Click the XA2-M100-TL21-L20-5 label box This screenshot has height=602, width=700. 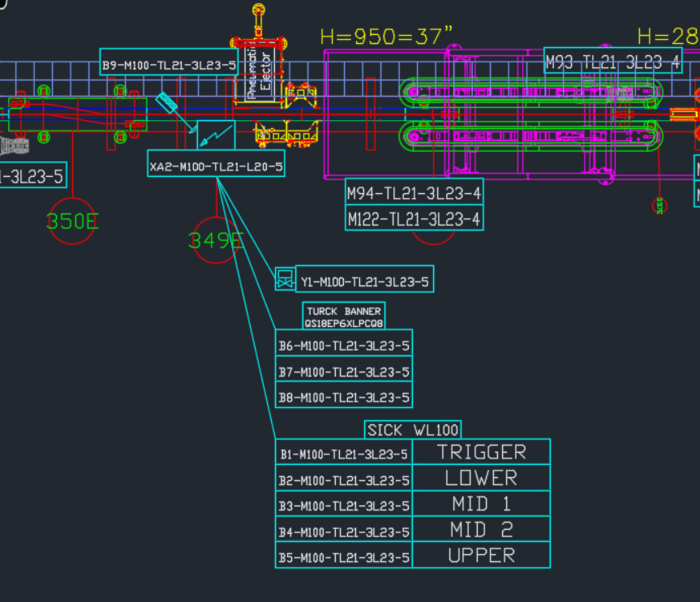click(216, 163)
